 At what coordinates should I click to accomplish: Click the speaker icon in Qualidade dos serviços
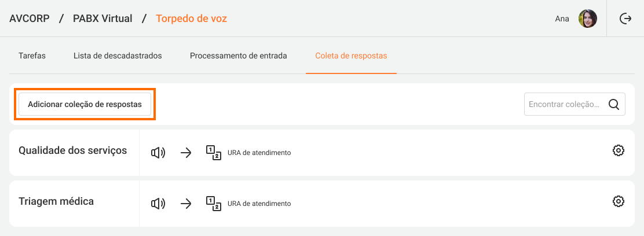click(x=158, y=153)
